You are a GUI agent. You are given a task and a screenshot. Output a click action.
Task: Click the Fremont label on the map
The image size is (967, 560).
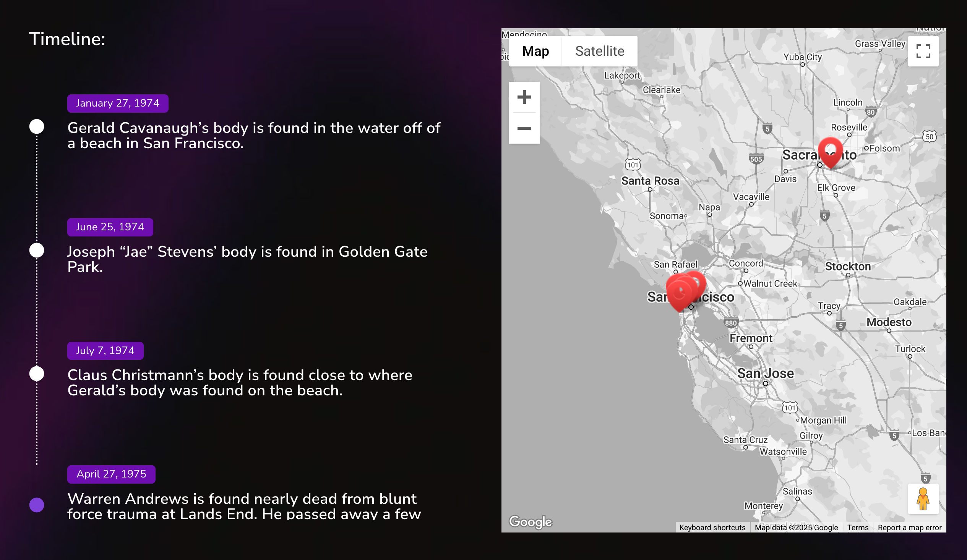click(x=751, y=338)
